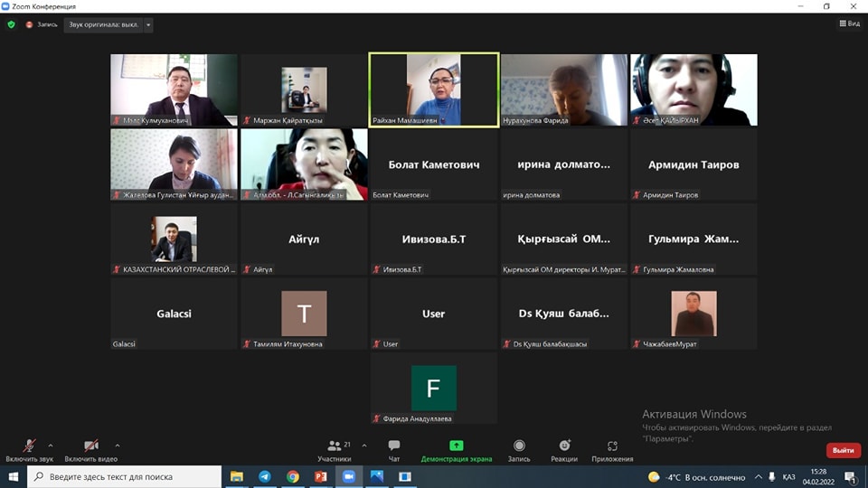Image resolution: width=868 pixels, height=488 pixels.
Task: Unmute with the Включить звук microphone button
Action: [x=29, y=450]
